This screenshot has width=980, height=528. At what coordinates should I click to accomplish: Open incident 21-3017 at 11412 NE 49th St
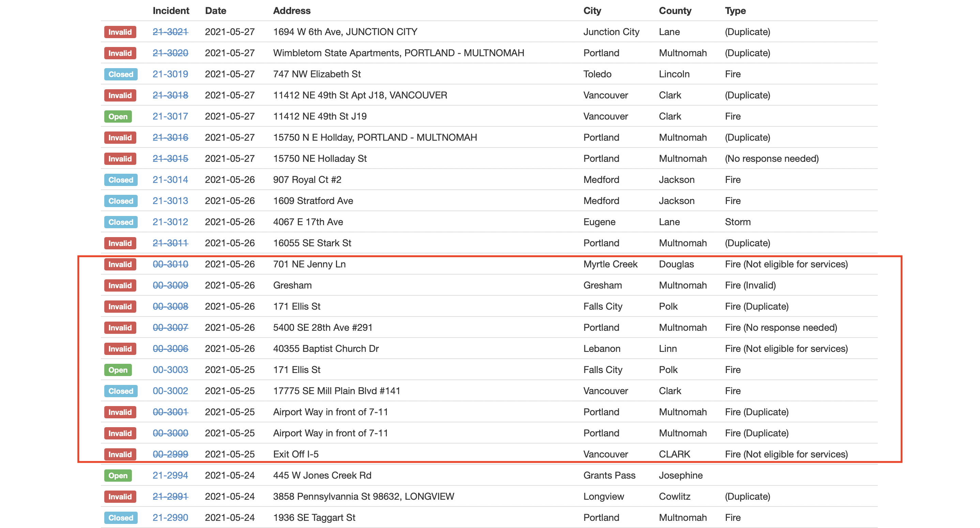click(170, 117)
